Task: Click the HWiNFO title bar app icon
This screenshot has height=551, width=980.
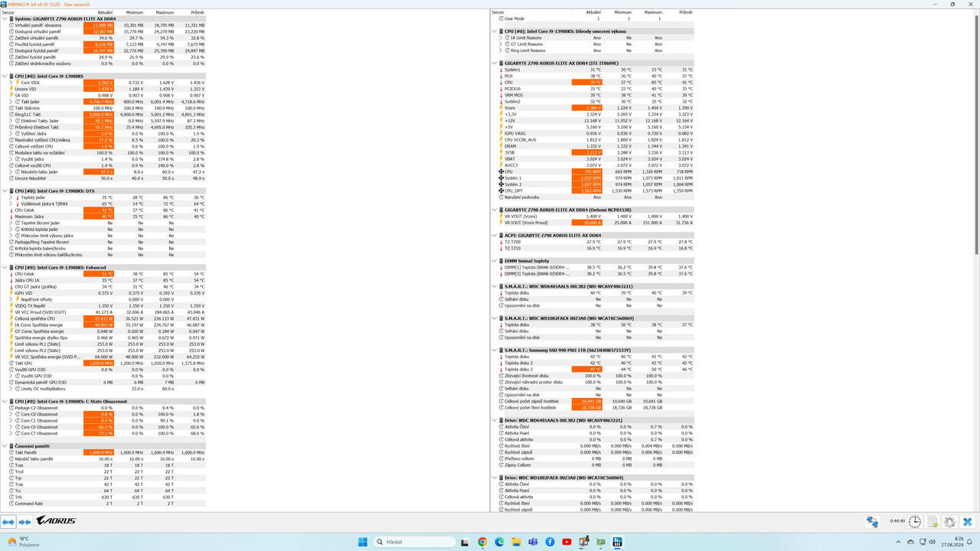Action: pyautogui.click(x=4, y=4)
